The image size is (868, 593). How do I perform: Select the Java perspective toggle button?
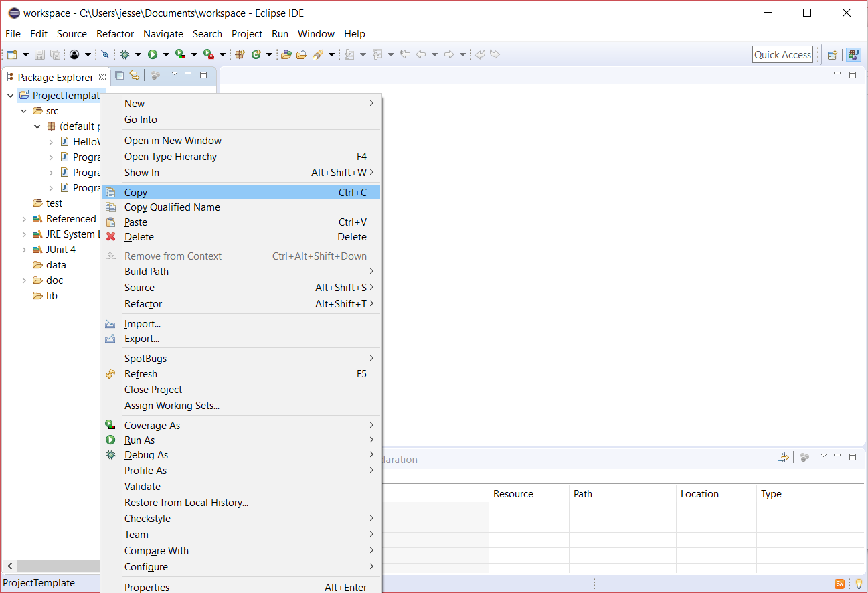tap(853, 55)
